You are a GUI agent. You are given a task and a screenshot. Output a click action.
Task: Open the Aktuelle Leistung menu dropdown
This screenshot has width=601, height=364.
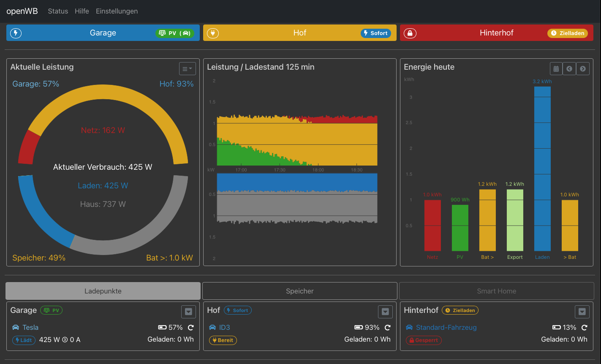click(x=187, y=69)
